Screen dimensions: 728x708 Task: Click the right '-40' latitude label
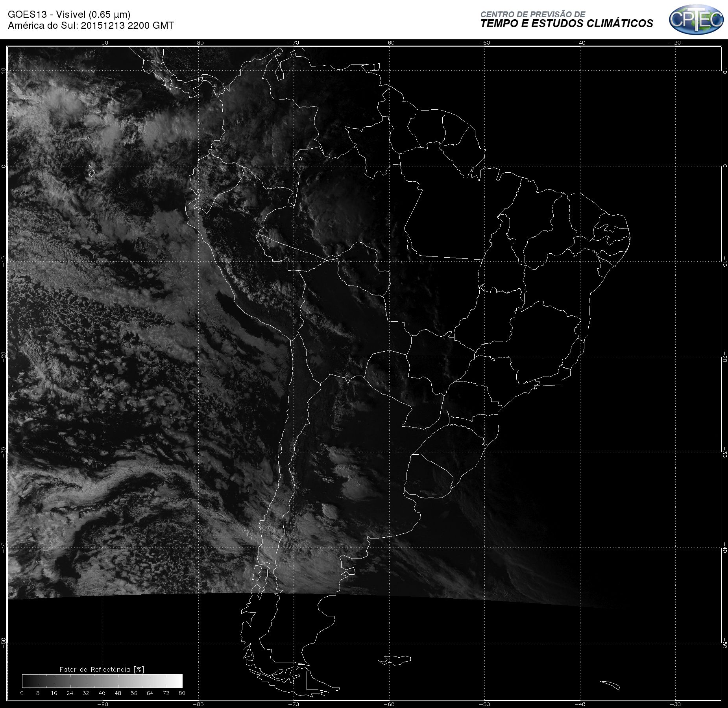pos(724,548)
